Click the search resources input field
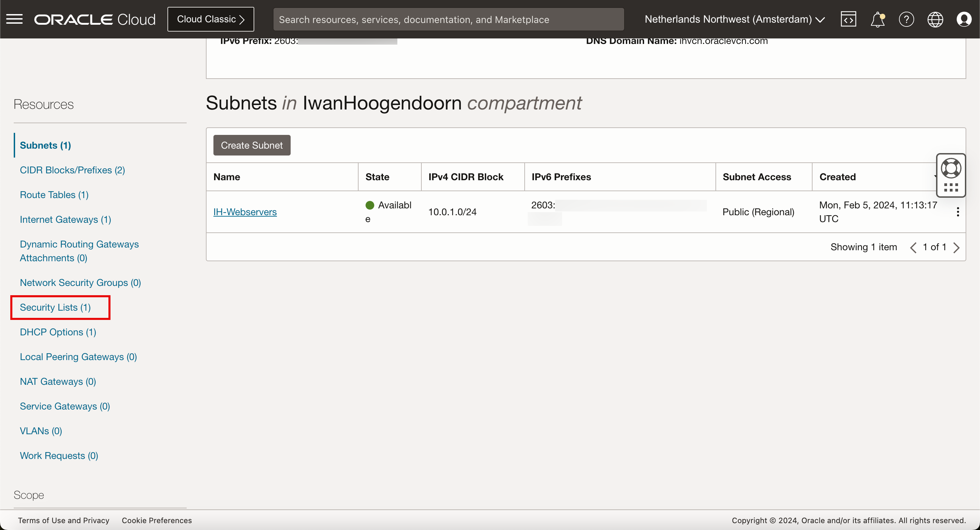This screenshot has height=530, width=980. 448,19
